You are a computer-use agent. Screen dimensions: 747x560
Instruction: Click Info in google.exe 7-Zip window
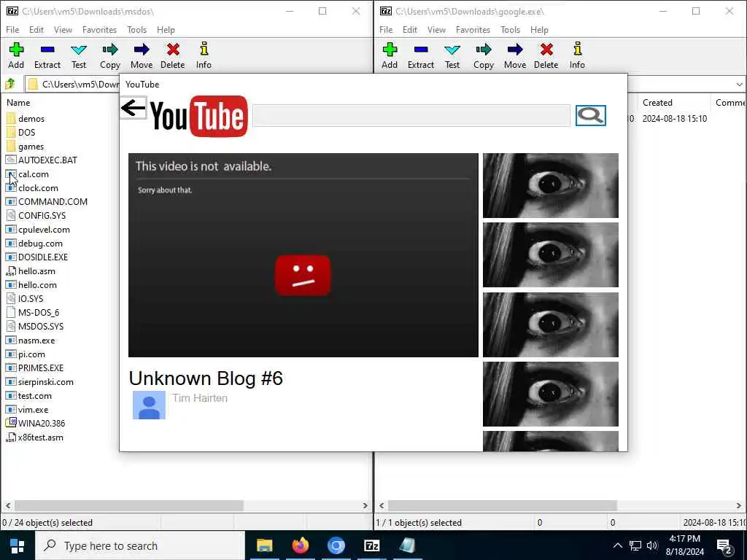pyautogui.click(x=578, y=55)
